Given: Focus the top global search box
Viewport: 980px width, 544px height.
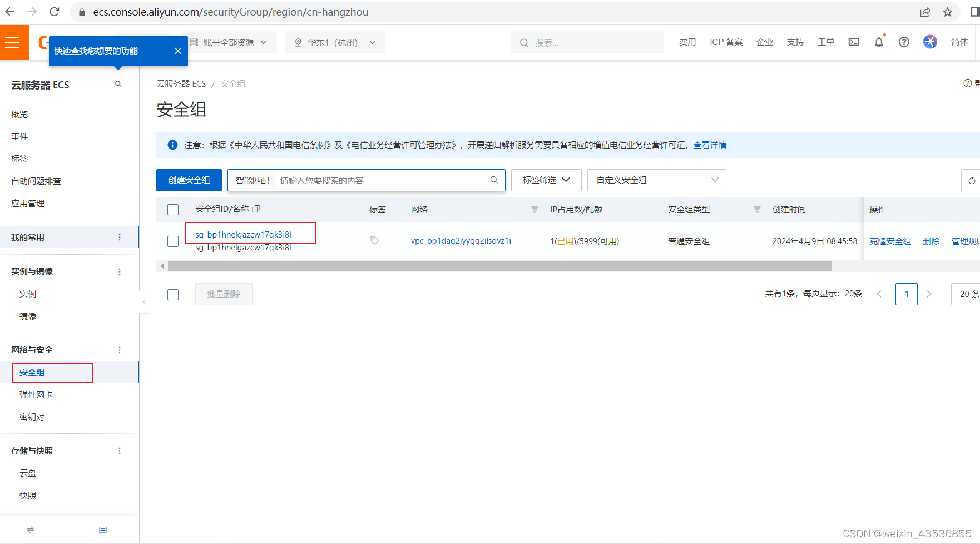Looking at the screenshot, I should coord(587,43).
